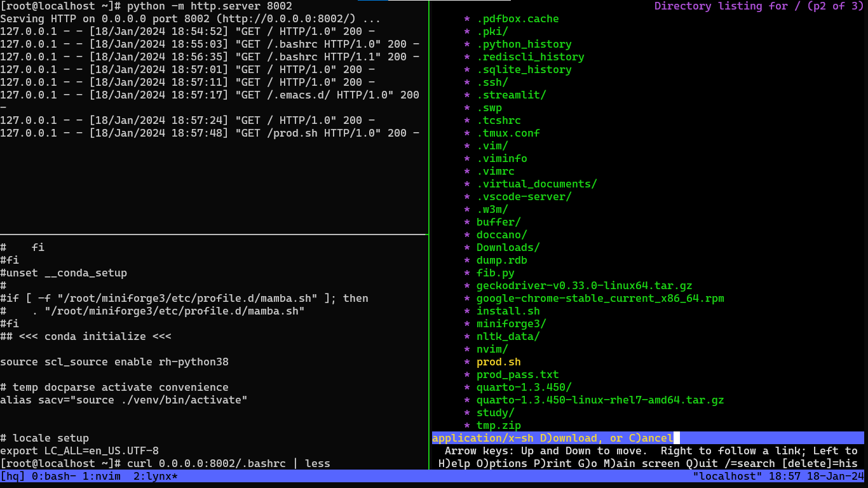Viewport: 868px width, 488px height.
Task: Open the .pdfbox.cache link
Action: click(x=518, y=19)
